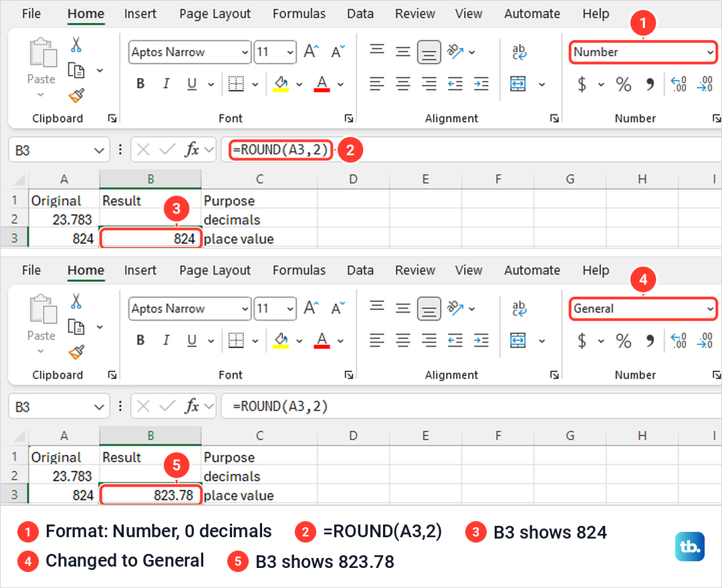The height and width of the screenshot is (588, 722).
Task: Switch to Page Layout tab in upper window
Action: pos(215,14)
